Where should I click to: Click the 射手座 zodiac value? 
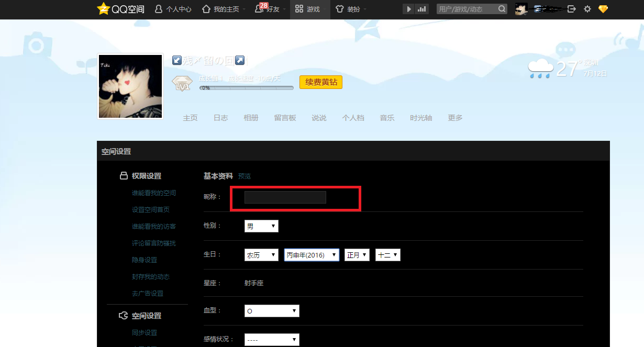(254, 283)
